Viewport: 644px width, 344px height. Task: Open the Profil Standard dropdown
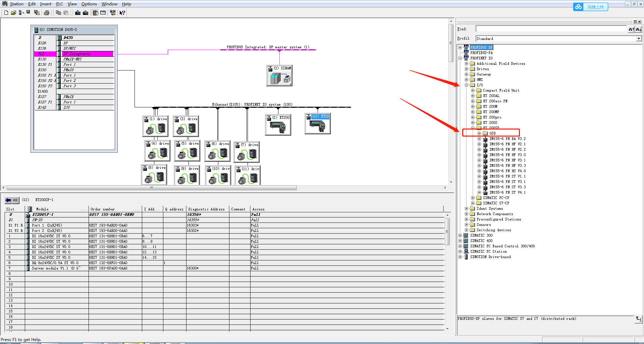tap(639, 39)
